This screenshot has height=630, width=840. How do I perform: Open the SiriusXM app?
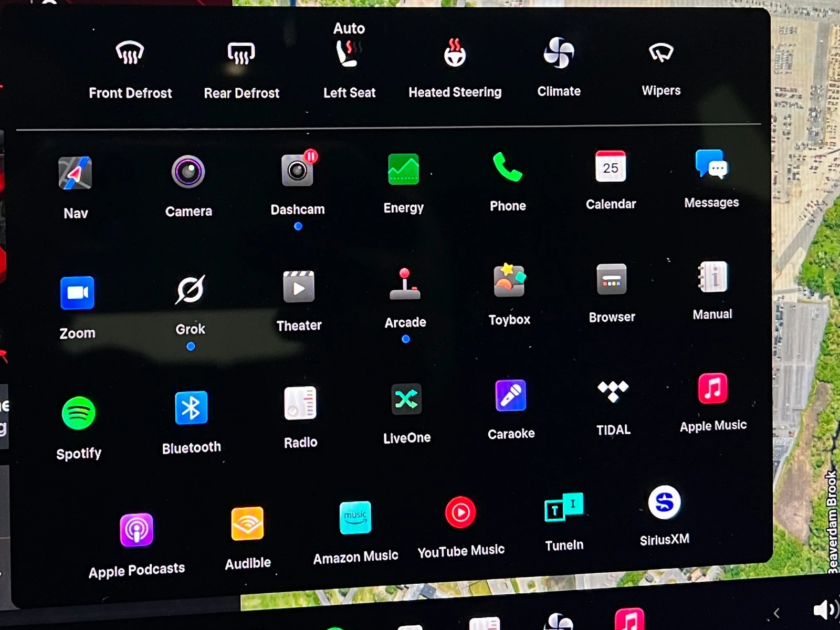tap(664, 502)
